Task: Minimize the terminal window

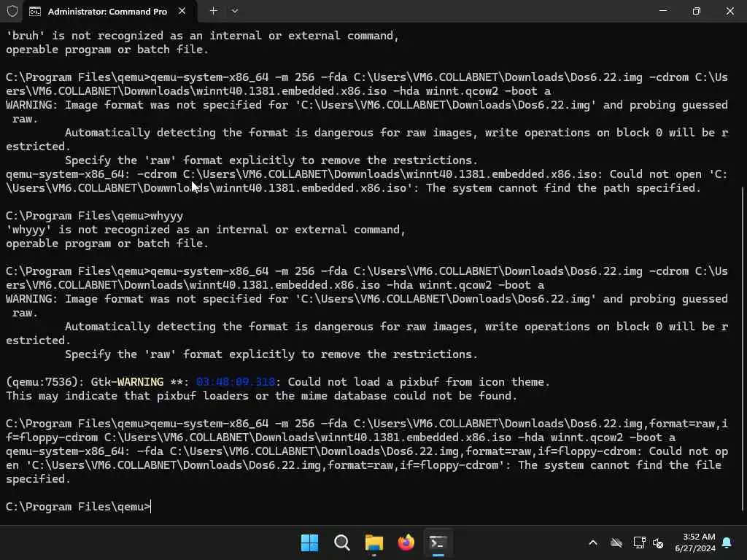Action: (662, 11)
